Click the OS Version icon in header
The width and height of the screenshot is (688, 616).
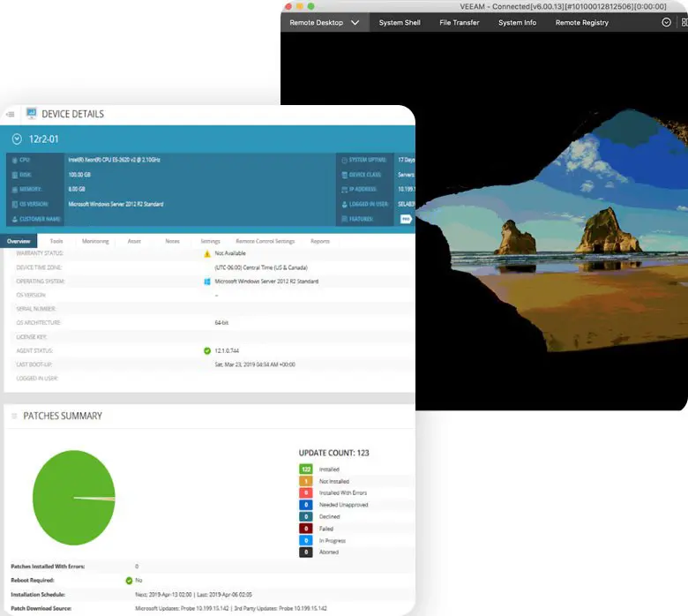(x=15, y=204)
